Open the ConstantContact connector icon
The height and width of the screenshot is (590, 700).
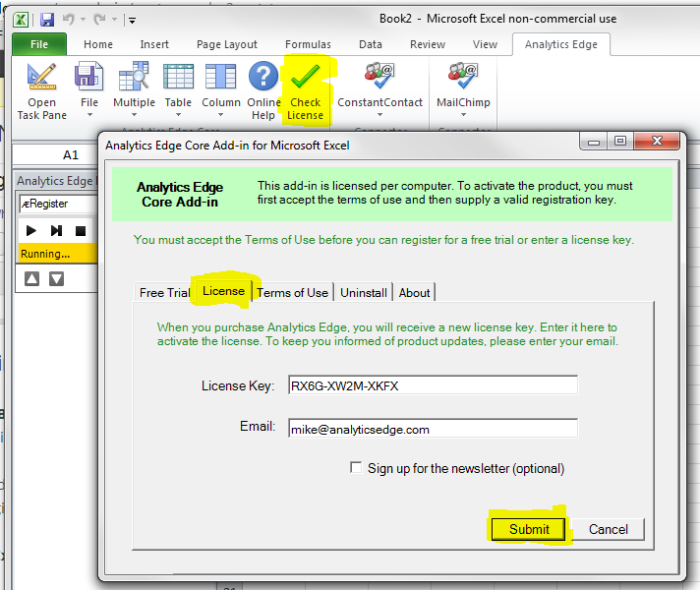[x=379, y=76]
